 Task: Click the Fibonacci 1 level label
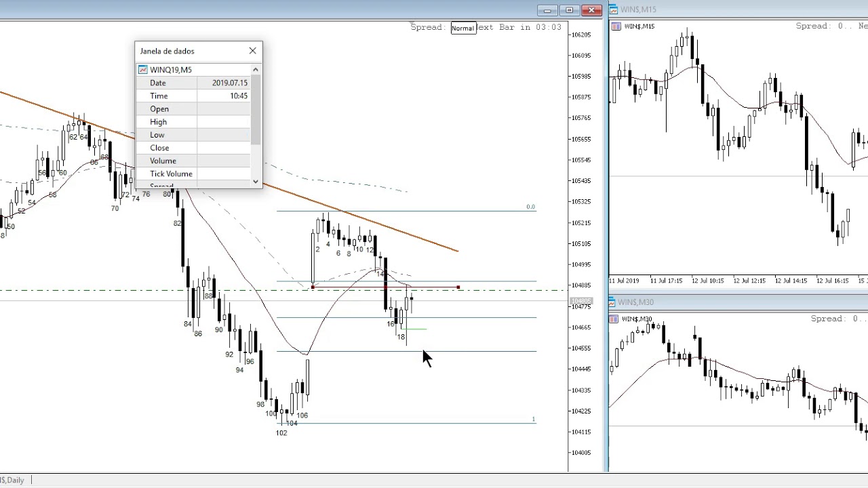pos(534,420)
